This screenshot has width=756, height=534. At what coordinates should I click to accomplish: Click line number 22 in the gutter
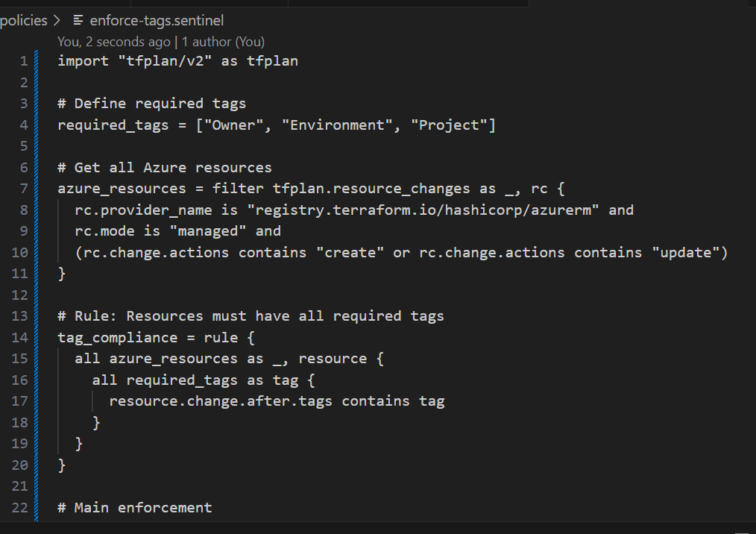coord(20,508)
